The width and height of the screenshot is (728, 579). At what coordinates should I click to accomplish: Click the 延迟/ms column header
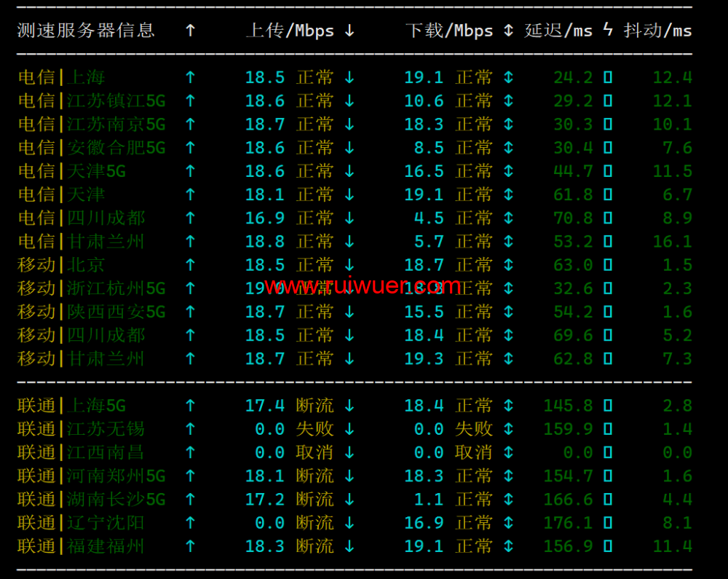point(558,31)
